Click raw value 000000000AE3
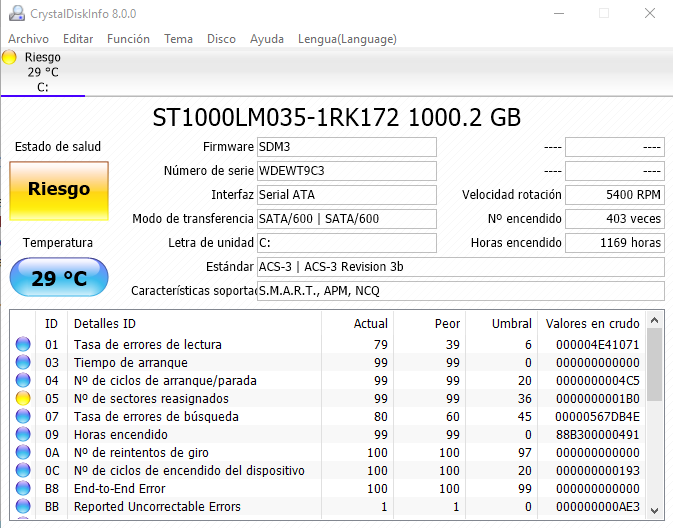 pos(597,507)
